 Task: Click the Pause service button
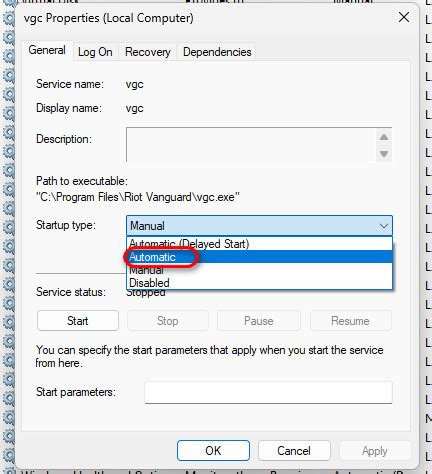point(259,321)
